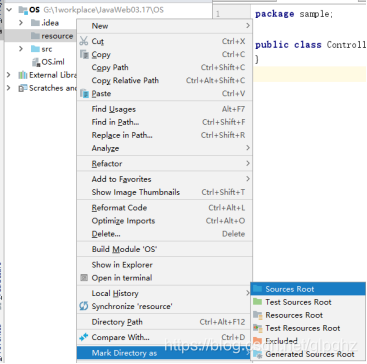Click the orange Excluded folder icon
This screenshot has height=364, width=367.
[x=257, y=341]
